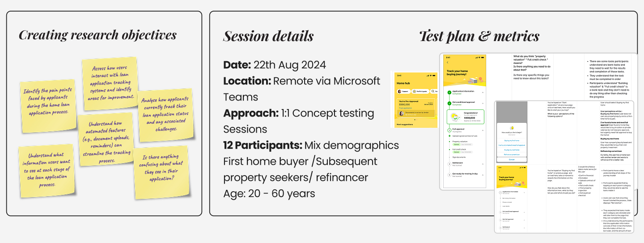Select Buying my first home option

512,140
